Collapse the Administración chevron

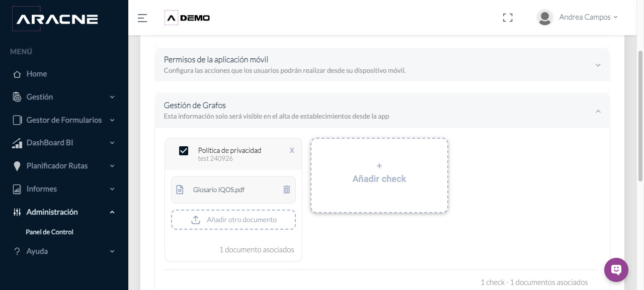tap(112, 212)
